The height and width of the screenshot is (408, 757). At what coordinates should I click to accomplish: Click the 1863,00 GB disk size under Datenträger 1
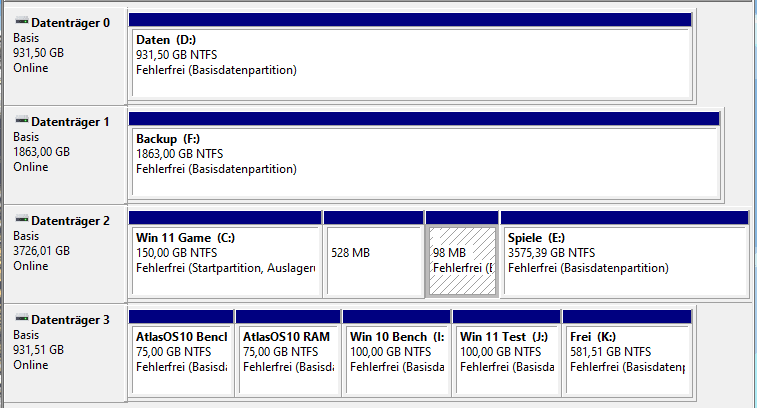(42, 152)
